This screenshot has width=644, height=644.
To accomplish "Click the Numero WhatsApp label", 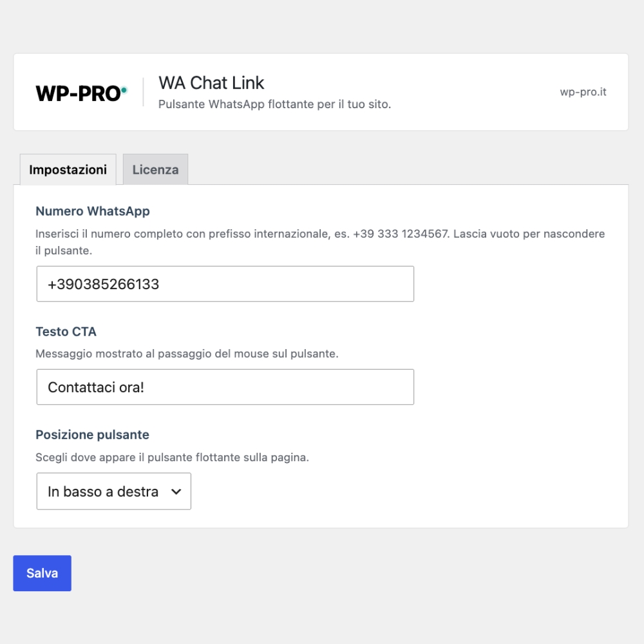I will pos(93,211).
